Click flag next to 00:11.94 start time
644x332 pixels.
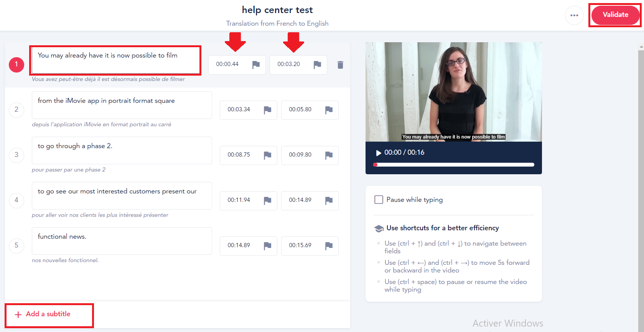(267, 200)
